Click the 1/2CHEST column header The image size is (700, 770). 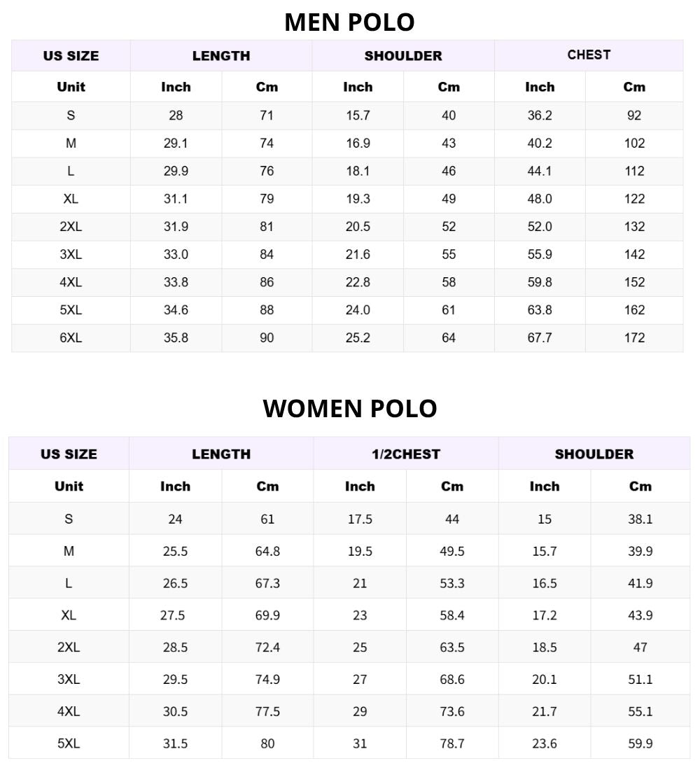(406, 454)
